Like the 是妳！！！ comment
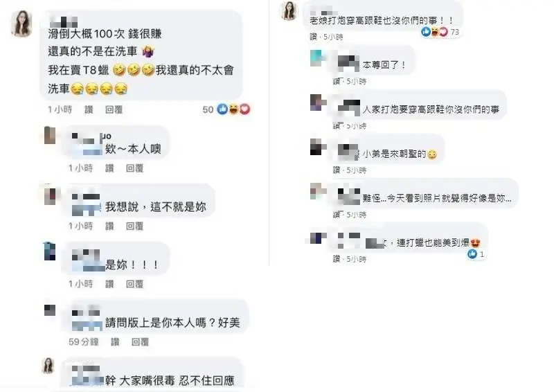Image resolution: width=554 pixels, height=392 pixels. tap(109, 284)
